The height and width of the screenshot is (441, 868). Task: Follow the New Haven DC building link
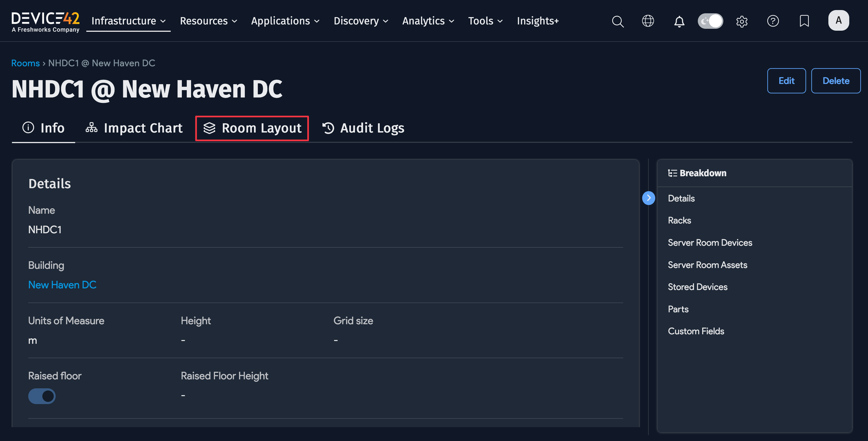[62, 285]
